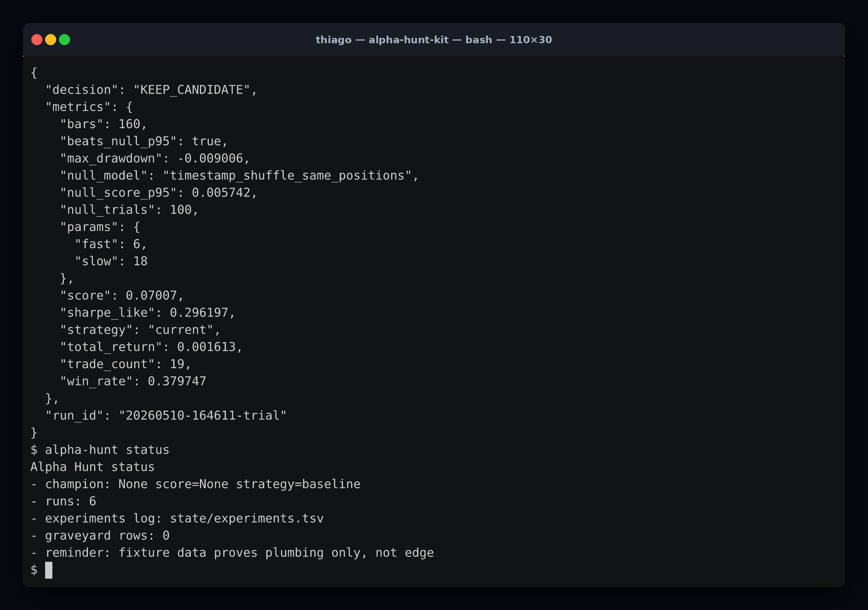Click "null_model": "timestamp_shuffle_same_positions" line
This screenshot has width=868, height=610.
(x=239, y=176)
